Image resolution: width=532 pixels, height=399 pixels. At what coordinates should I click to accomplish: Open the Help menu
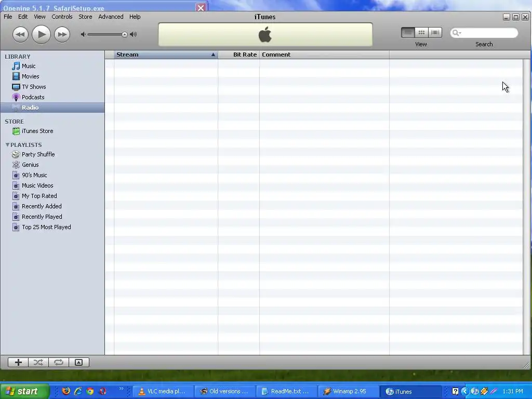(x=135, y=17)
